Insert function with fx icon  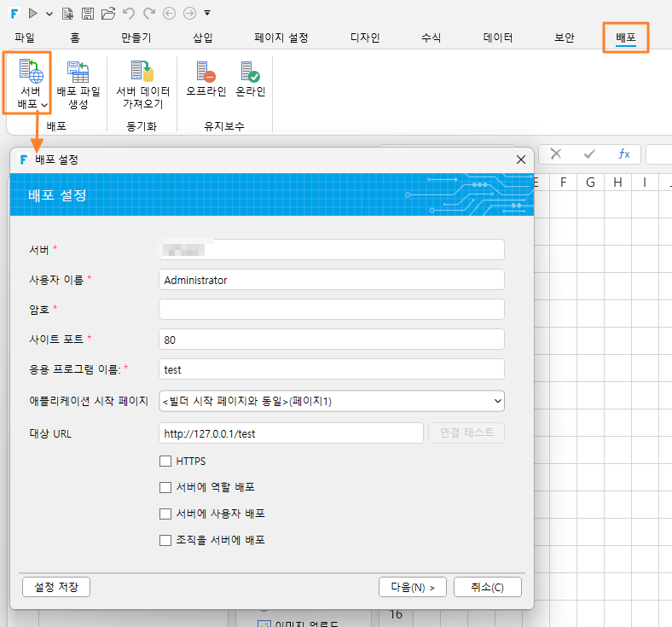pos(624,154)
